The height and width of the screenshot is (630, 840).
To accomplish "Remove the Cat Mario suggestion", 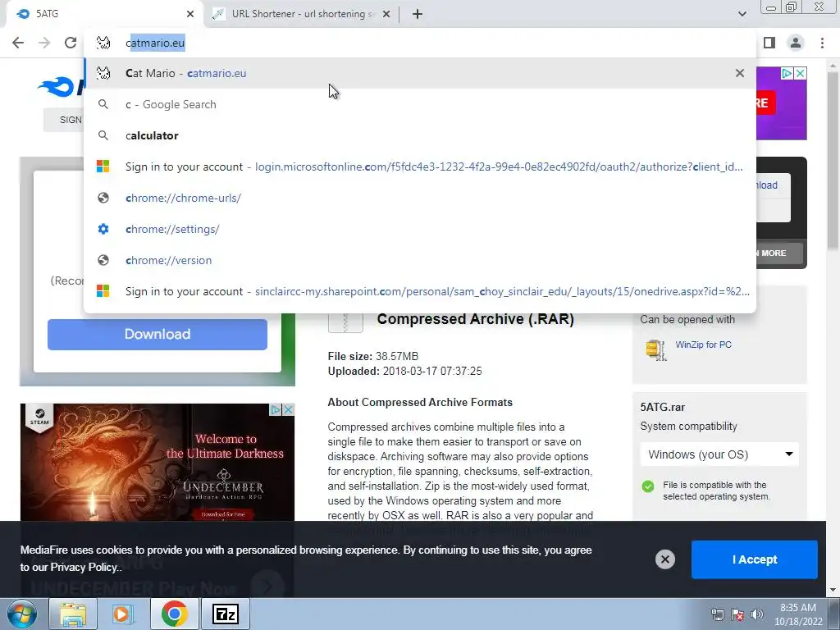I will pos(740,73).
